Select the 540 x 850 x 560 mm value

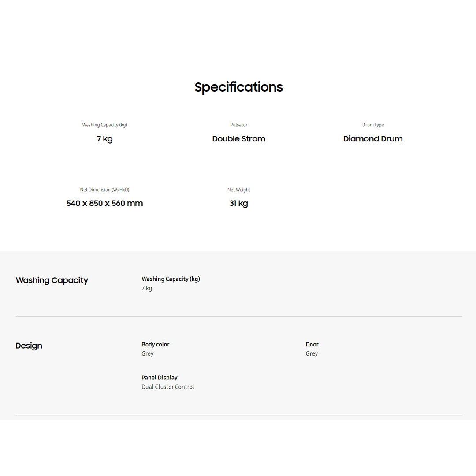pyautogui.click(x=104, y=203)
